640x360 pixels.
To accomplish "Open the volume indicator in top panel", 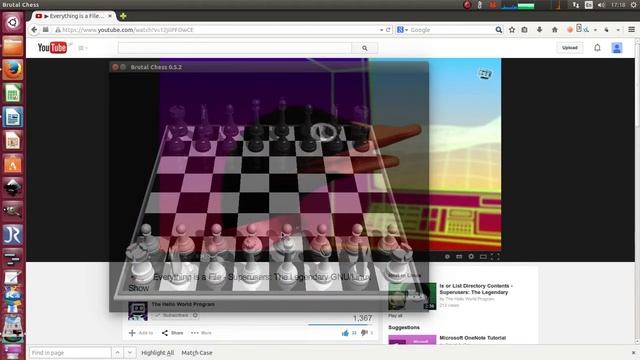I will tap(601, 5).
